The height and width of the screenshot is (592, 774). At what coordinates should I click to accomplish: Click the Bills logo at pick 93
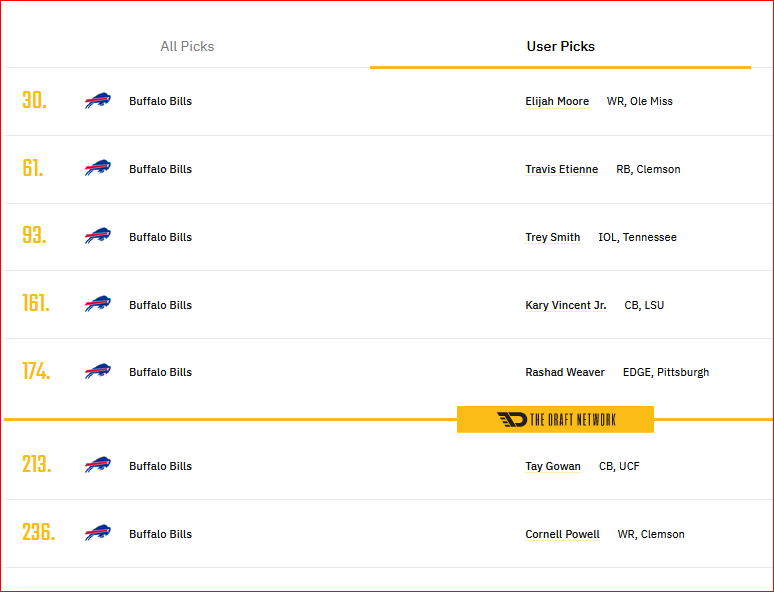click(x=98, y=237)
